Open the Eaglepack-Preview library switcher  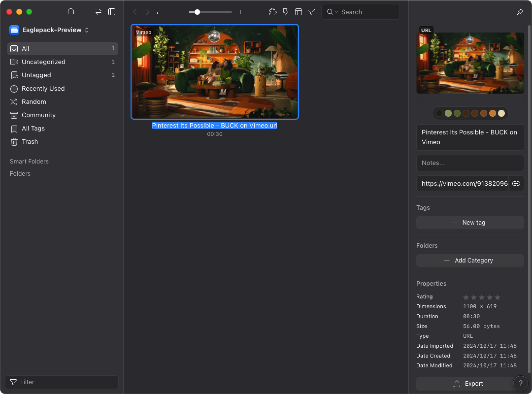point(49,30)
